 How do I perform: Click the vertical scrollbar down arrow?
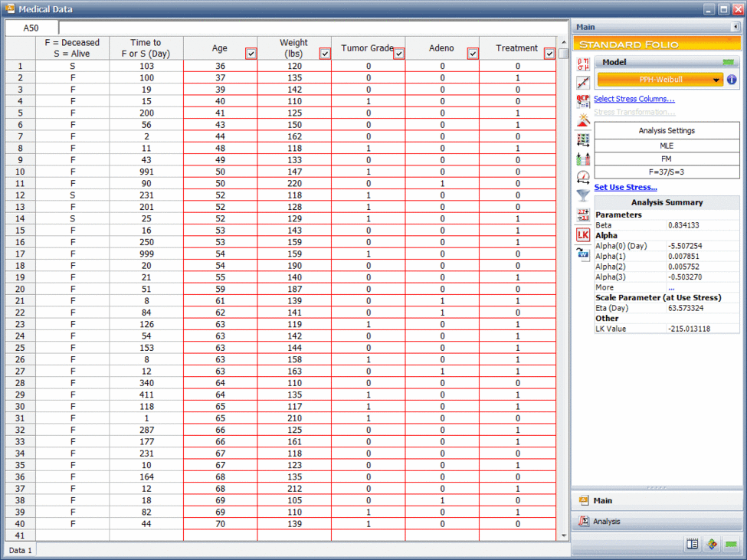(563, 535)
